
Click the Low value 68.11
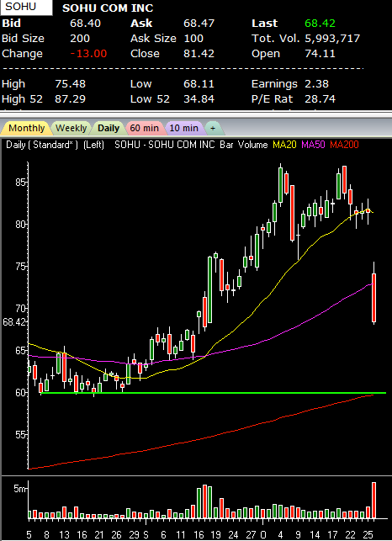[199, 84]
